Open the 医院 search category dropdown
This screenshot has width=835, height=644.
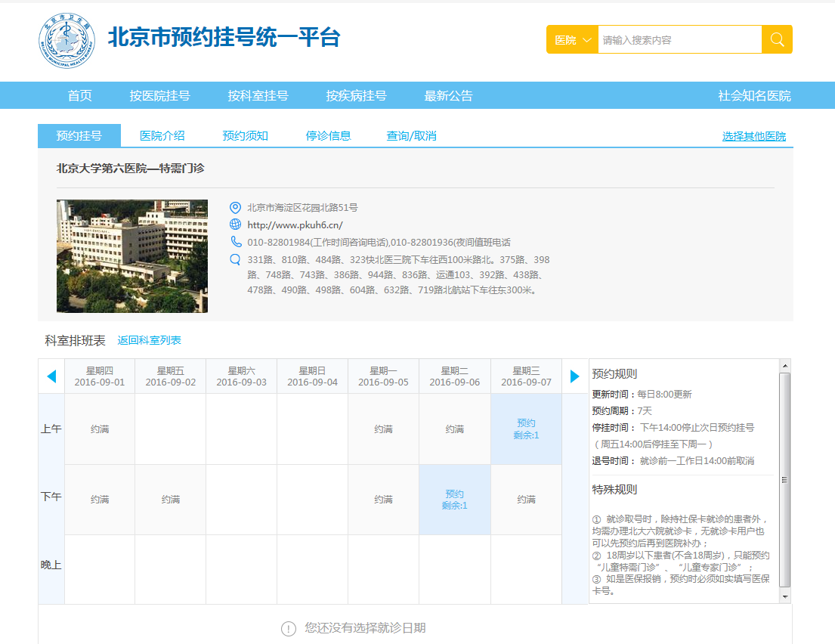point(573,39)
